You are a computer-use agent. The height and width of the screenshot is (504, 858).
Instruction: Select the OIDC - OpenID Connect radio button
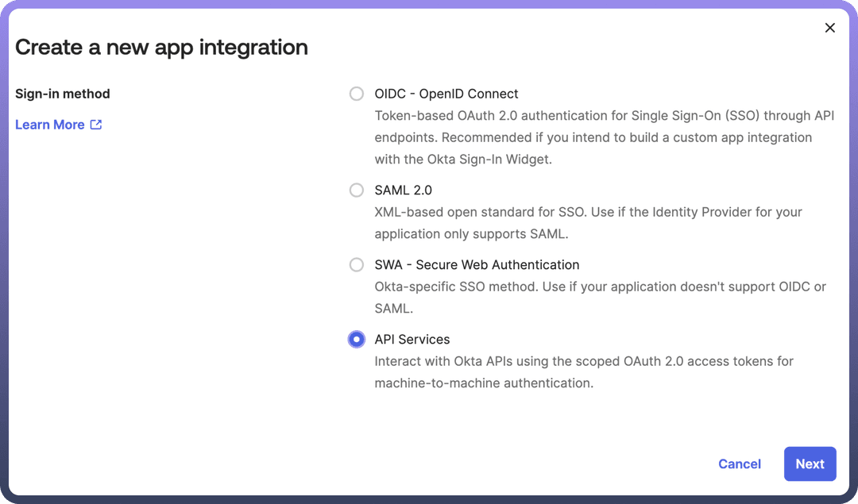point(357,94)
